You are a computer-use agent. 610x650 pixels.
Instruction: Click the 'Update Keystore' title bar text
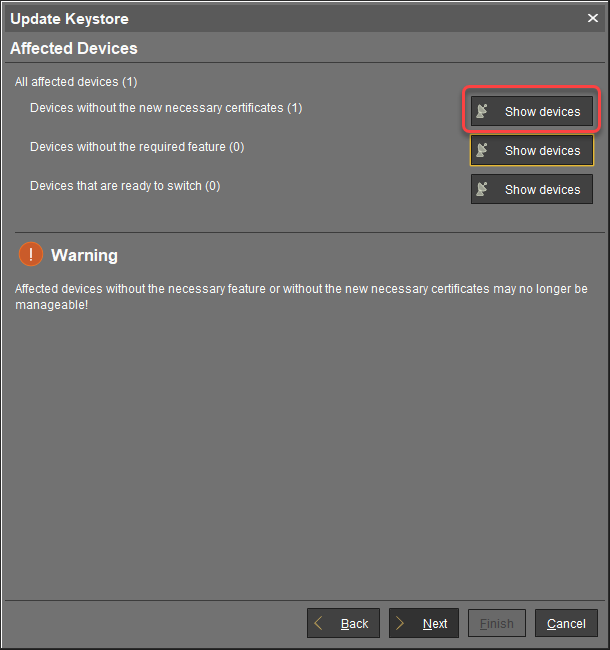pos(69,18)
